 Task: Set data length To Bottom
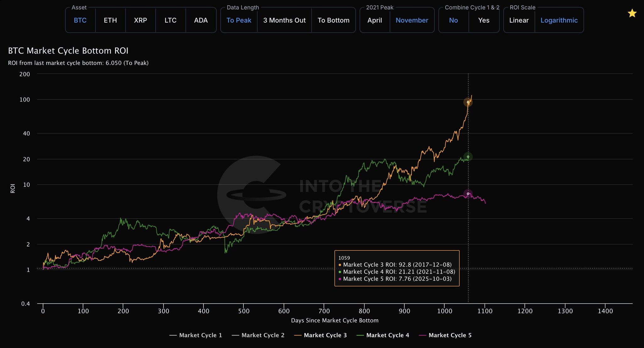point(333,20)
